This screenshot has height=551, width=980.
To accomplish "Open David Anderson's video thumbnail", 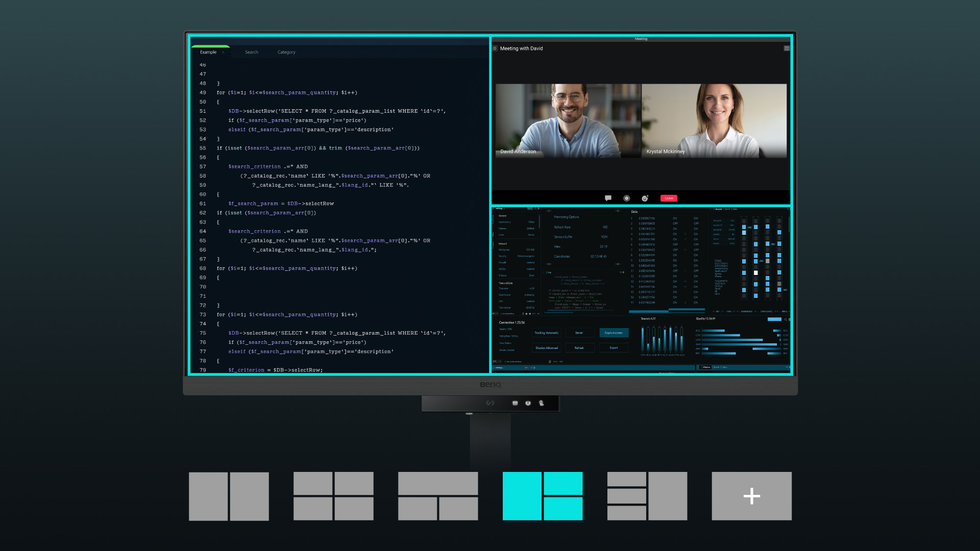I will point(567,120).
